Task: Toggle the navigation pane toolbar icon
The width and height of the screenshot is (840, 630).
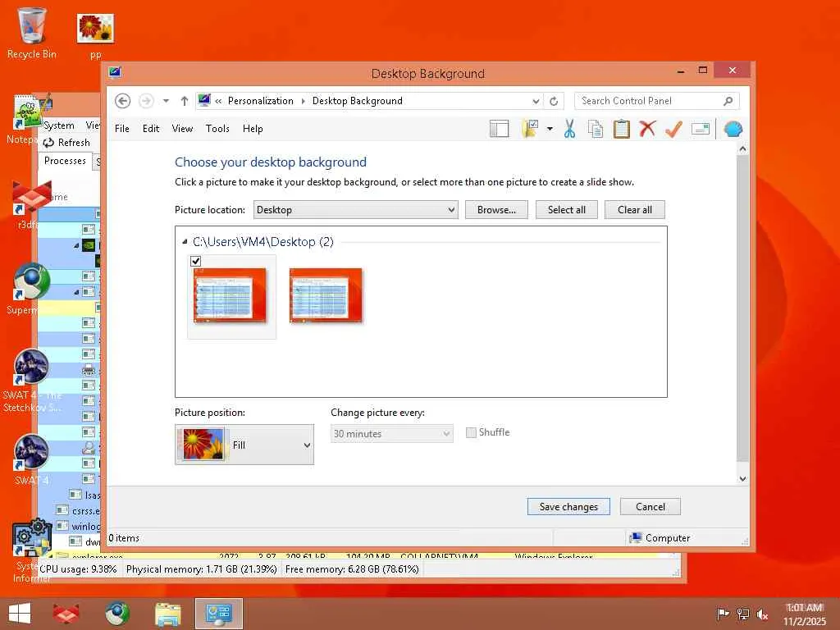Action: coord(499,129)
